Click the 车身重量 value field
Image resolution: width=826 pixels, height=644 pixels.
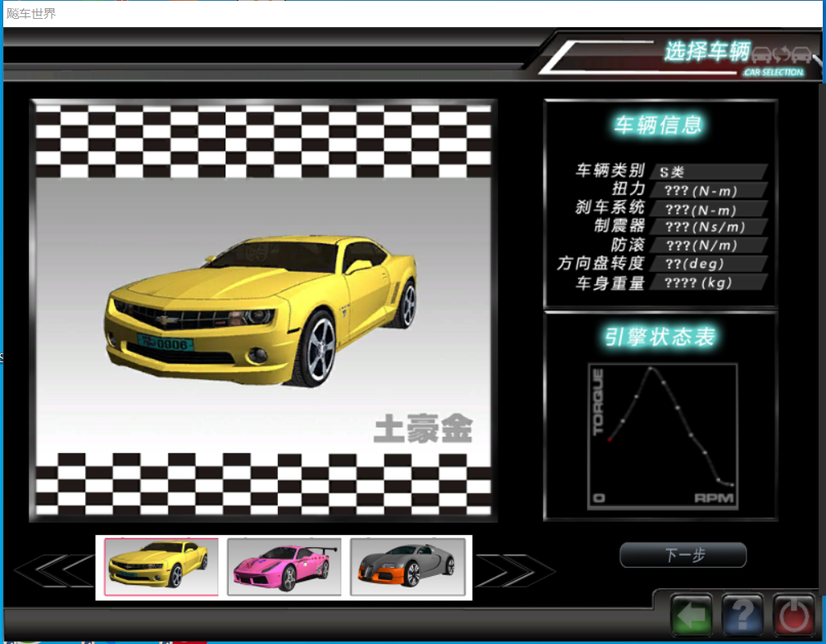pos(708,283)
